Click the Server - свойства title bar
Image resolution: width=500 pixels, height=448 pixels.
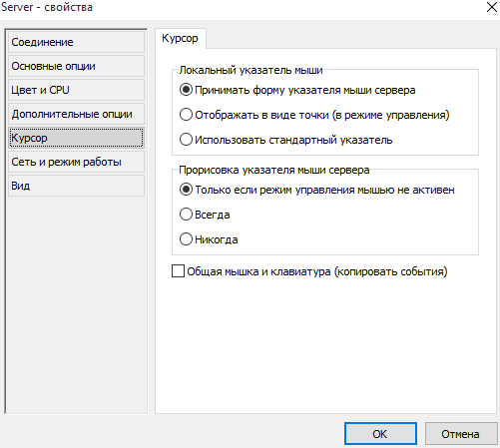pyautogui.click(x=233, y=7)
